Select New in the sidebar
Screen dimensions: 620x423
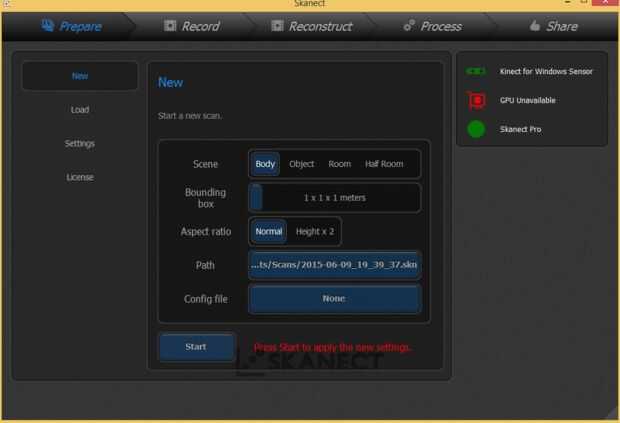(x=80, y=76)
